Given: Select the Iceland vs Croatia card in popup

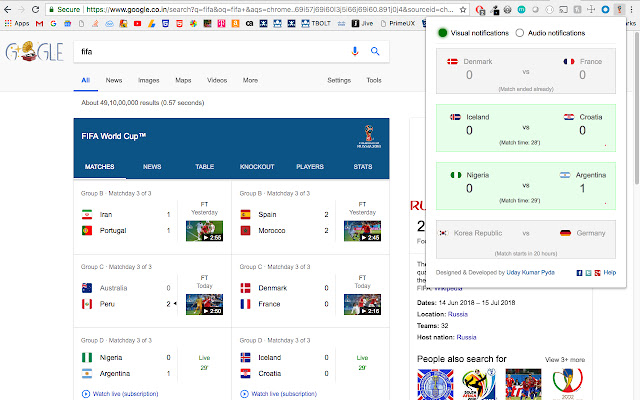Looking at the screenshot, I should [x=526, y=128].
